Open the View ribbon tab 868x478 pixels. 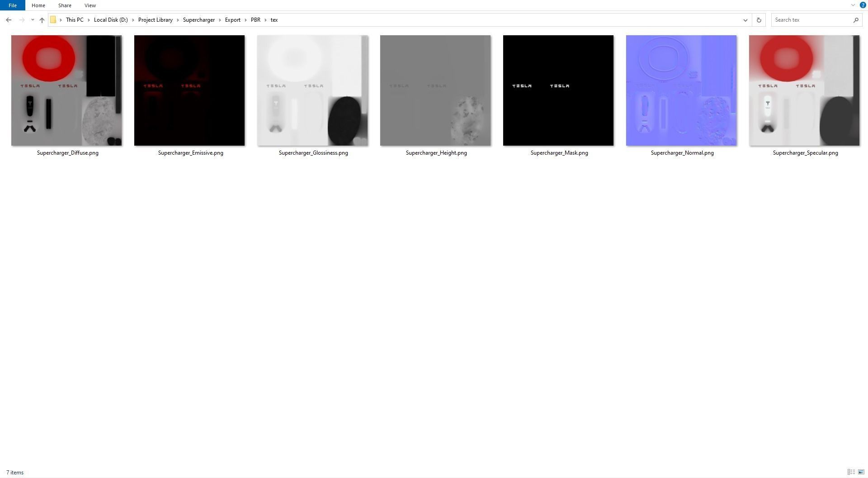(90, 5)
